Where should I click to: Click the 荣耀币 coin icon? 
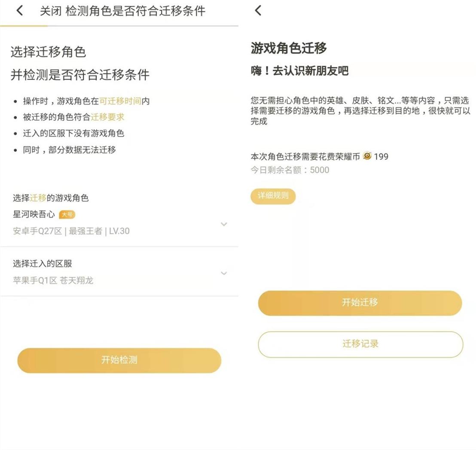click(367, 156)
